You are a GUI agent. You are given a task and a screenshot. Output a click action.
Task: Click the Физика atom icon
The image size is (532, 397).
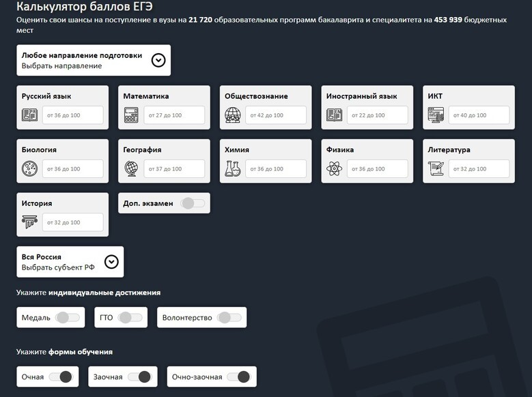tap(334, 168)
